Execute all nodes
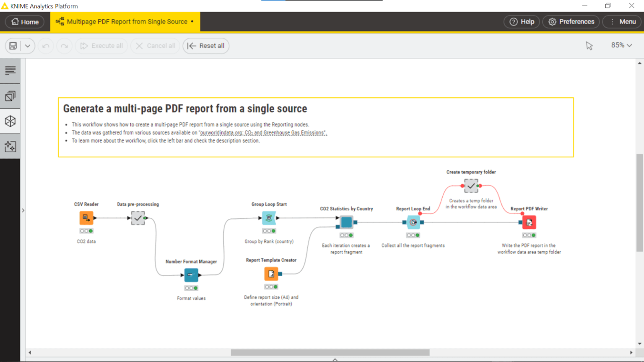Viewport: 644px width, 362px height. (102, 46)
